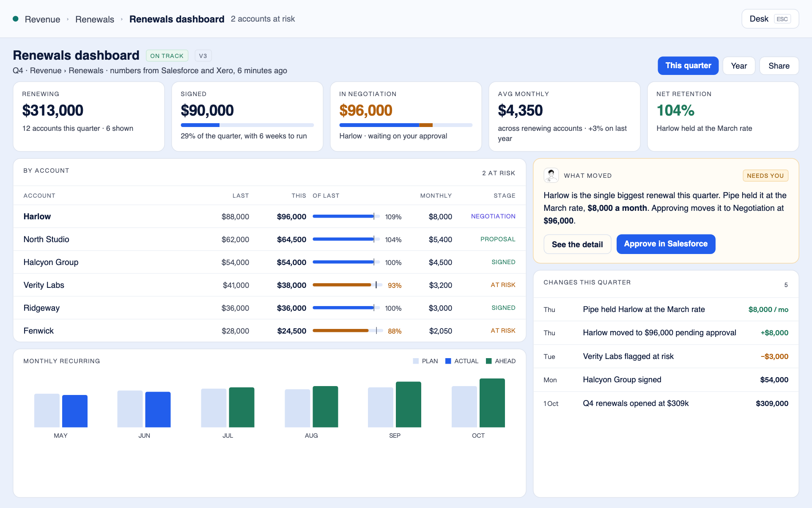Click Approve in Salesforce

(666, 244)
